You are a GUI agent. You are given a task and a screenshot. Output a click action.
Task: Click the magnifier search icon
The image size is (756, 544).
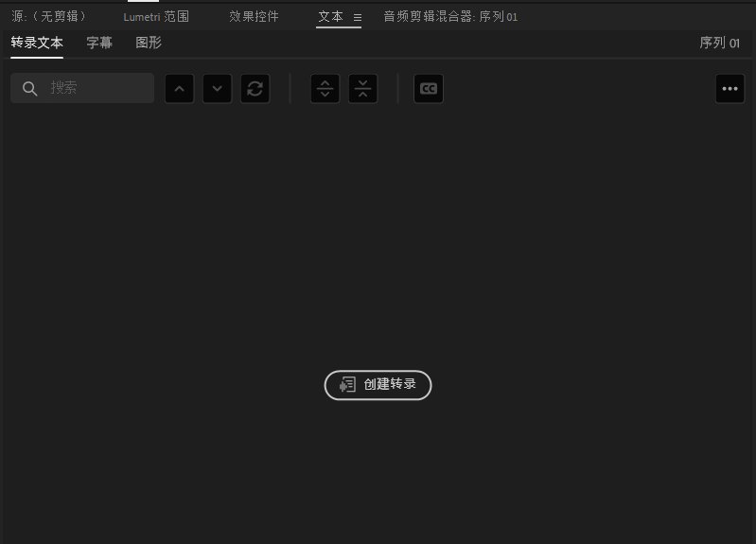click(x=30, y=88)
